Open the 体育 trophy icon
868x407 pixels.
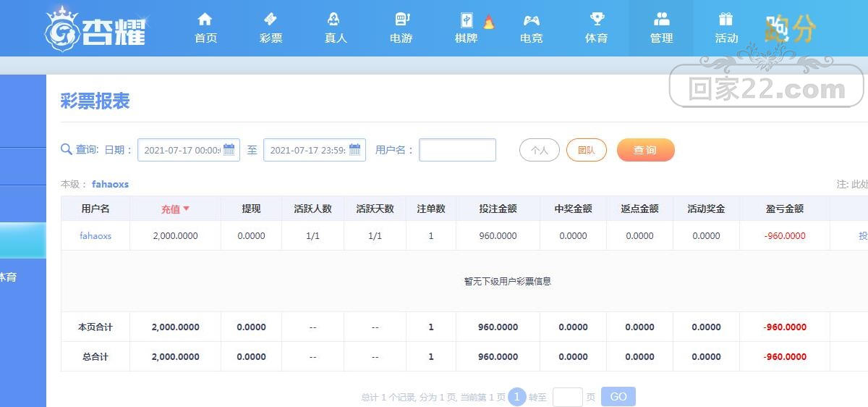[596, 20]
